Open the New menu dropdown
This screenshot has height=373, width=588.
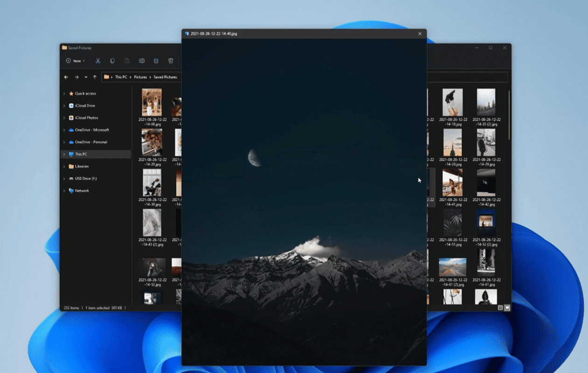coord(75,61)
